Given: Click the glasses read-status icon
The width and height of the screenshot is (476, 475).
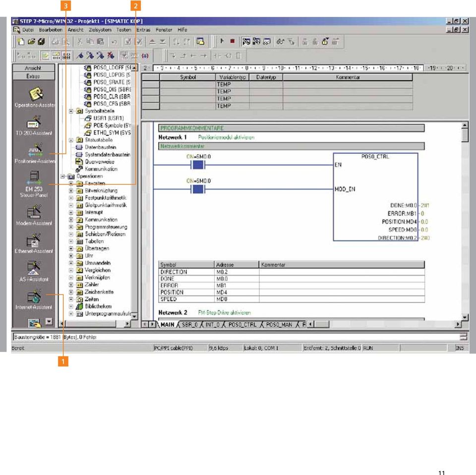Looking at the screenshot, I should pyautogui.click(x=280, y=41).
